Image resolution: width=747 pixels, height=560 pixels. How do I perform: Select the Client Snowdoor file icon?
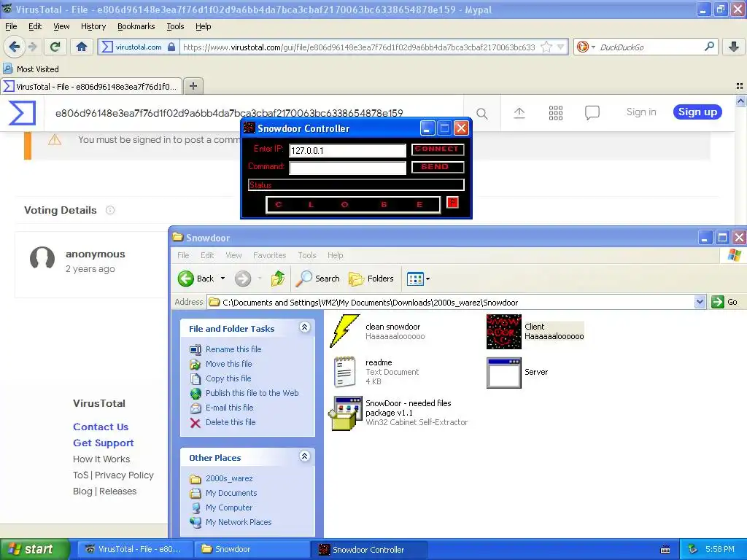click(503, 332)
